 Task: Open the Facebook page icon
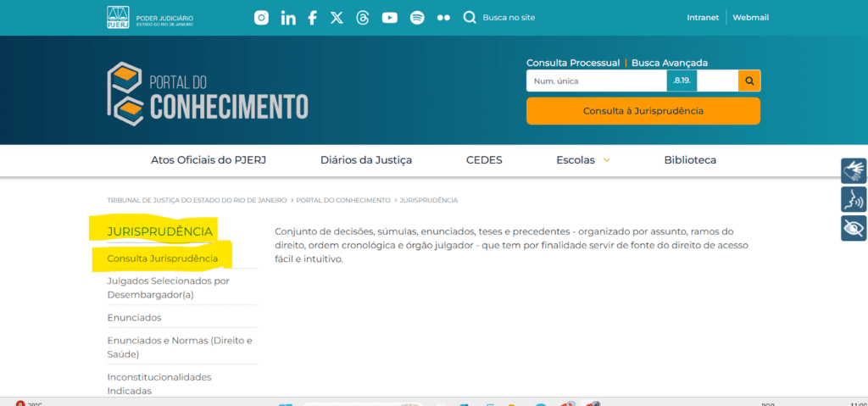(x=313, y=18)
